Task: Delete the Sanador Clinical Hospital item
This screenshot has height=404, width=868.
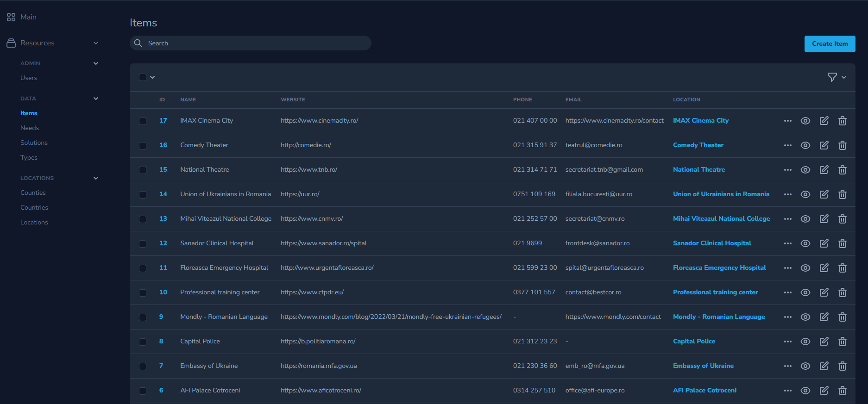Action: [x=843, y=243]
